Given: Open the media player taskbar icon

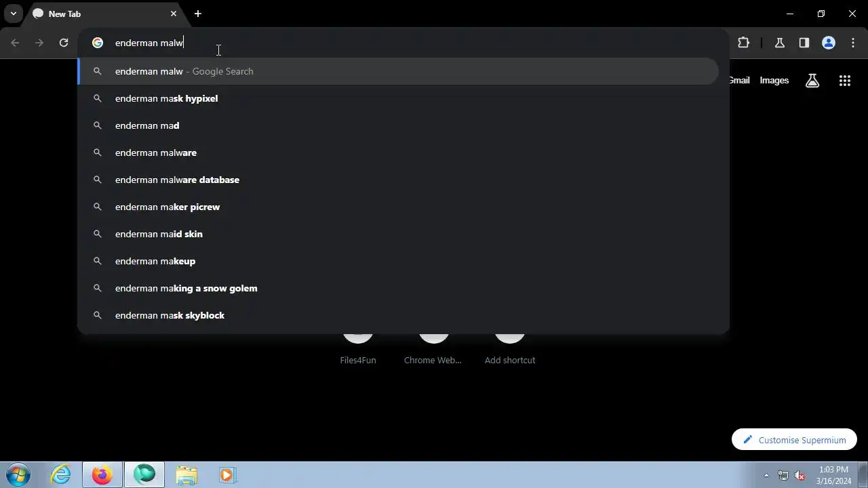Looking at the screenshot, I should [x=226, y=475].
